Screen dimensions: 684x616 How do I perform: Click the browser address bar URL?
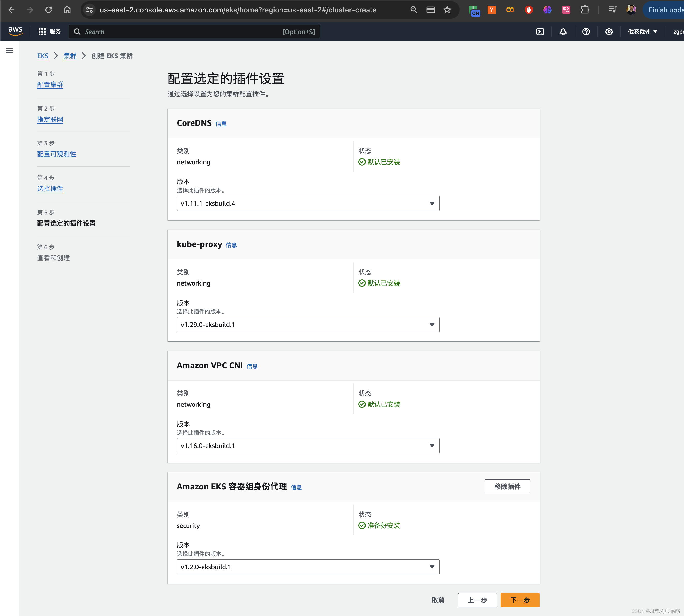click(x=238, y=10)
